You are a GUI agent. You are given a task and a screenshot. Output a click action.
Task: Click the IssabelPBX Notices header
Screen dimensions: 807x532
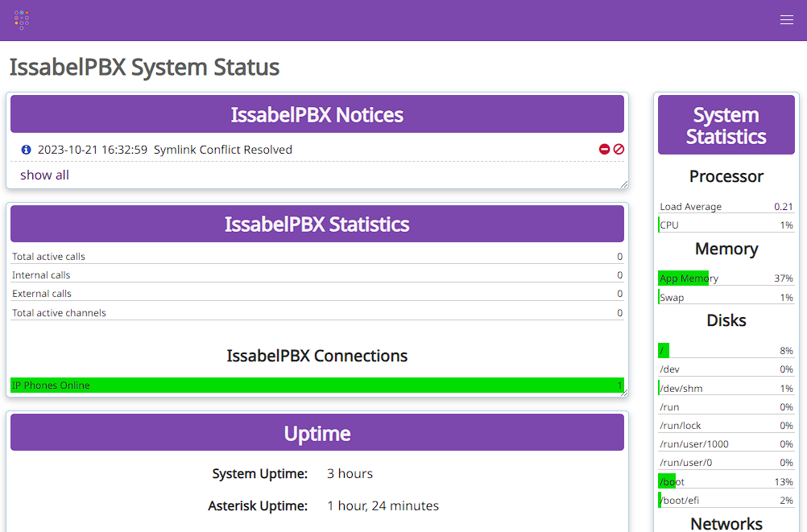point(317,114)
